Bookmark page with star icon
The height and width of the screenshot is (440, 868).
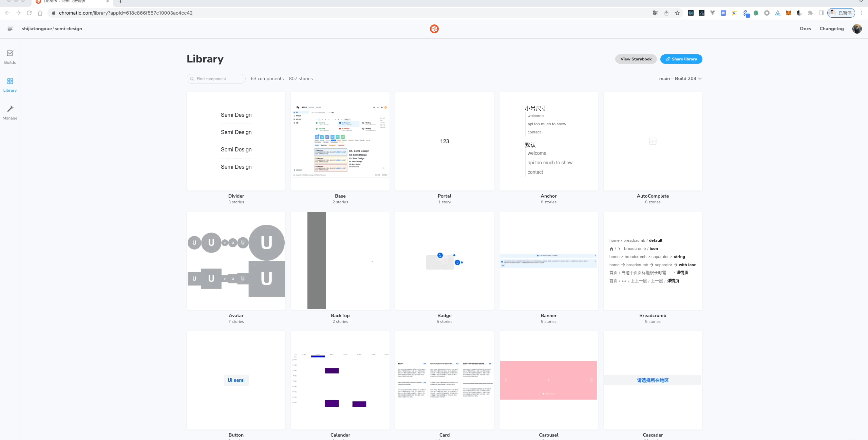(677, 13)
